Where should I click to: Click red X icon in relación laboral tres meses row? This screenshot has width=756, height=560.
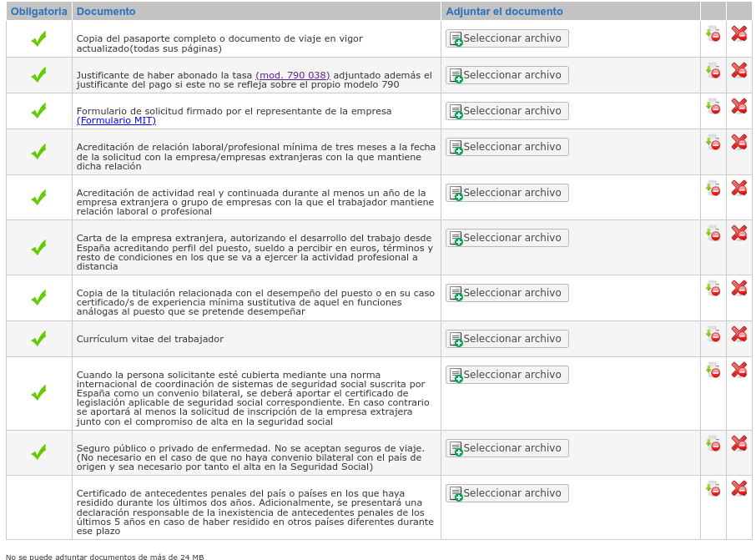point(739,142)
